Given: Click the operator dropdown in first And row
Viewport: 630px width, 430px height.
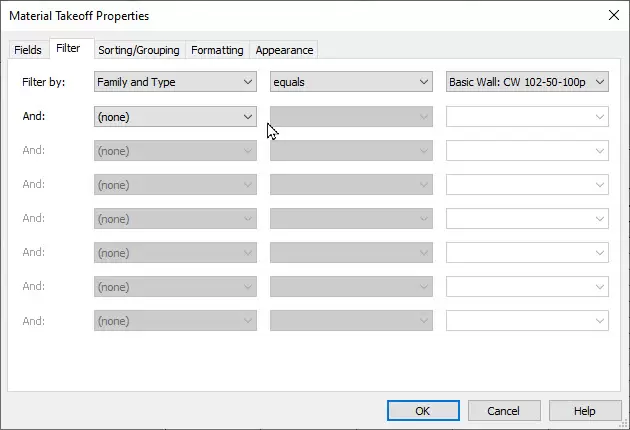Looking at the screenshot, I should [x=350, y=117].
